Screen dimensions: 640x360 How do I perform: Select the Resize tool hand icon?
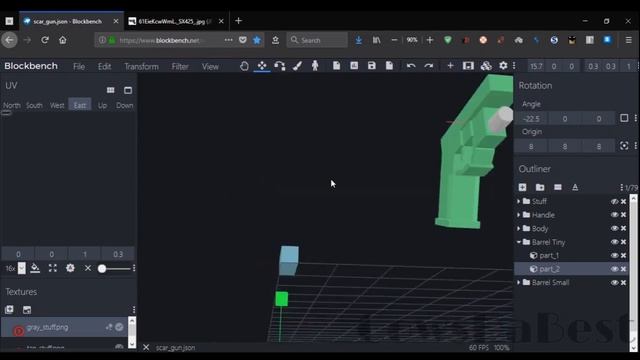click(244, 66)
